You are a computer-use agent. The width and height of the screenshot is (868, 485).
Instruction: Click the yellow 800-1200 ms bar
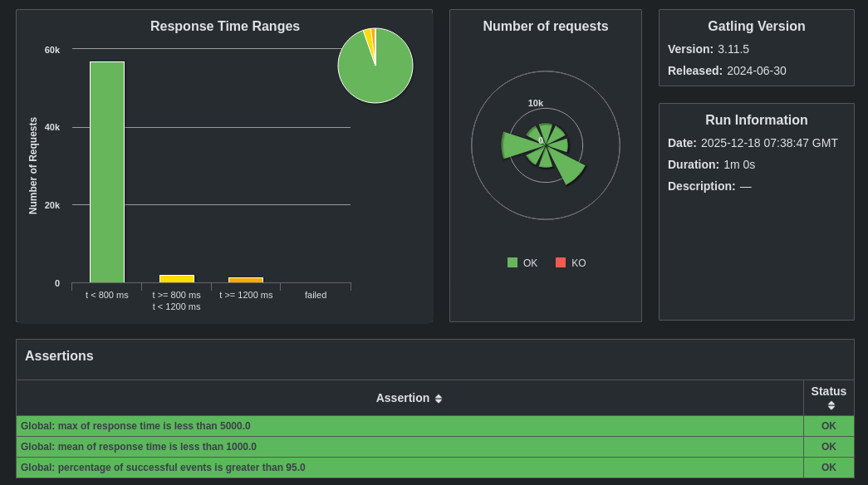177,279
